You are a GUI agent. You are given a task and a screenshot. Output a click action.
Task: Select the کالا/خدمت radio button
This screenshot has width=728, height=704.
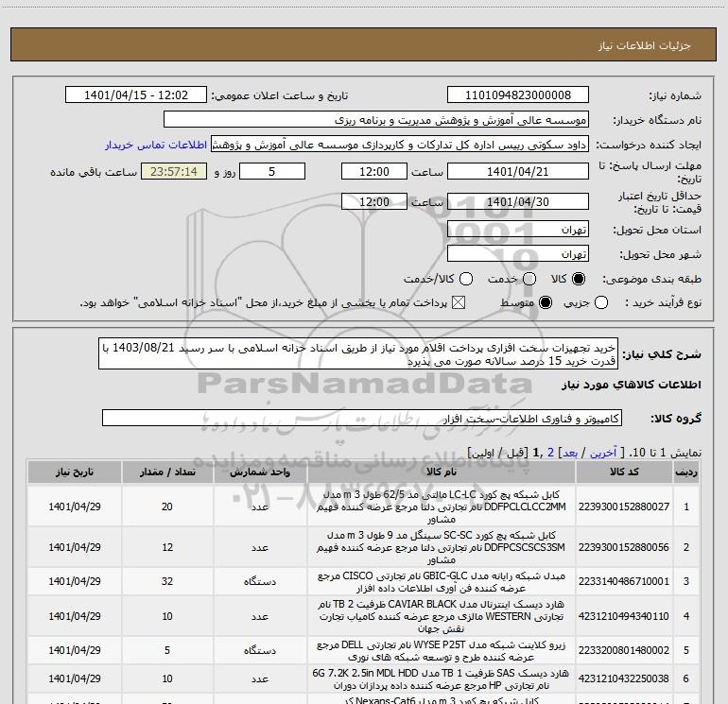click(x=466, y=279)
